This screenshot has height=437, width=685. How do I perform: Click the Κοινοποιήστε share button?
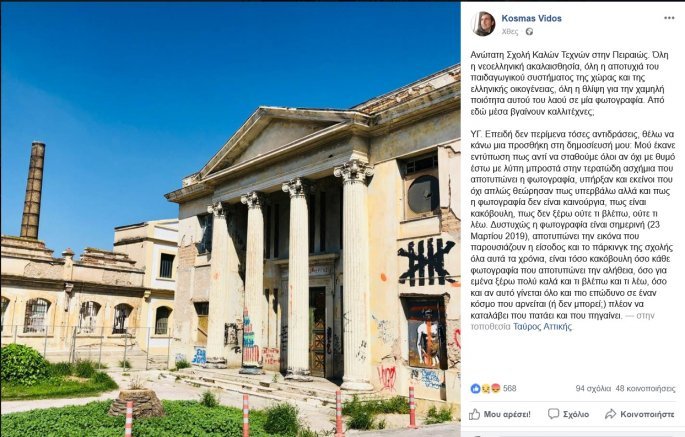pyautogui.click(x=640, y=414)
